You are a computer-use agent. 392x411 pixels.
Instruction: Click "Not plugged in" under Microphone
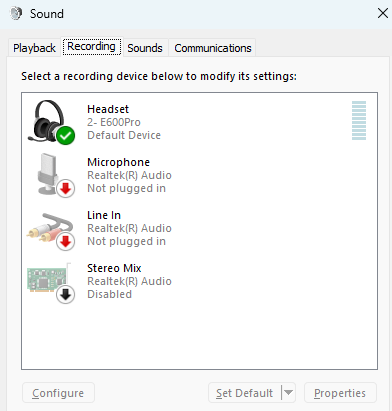coord(126,188)
